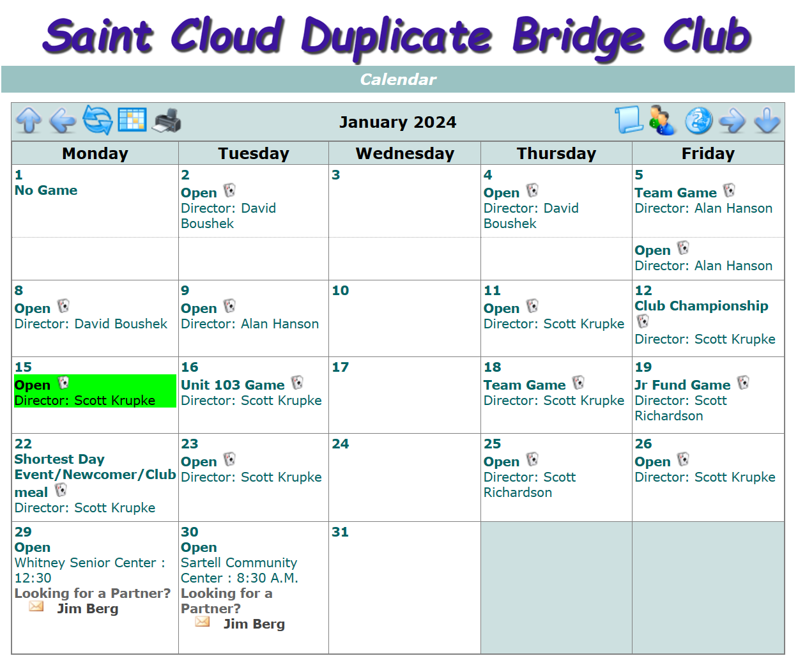
Task: Click envelope icon for Jim Berg on January 29
Action: [36, 606]
